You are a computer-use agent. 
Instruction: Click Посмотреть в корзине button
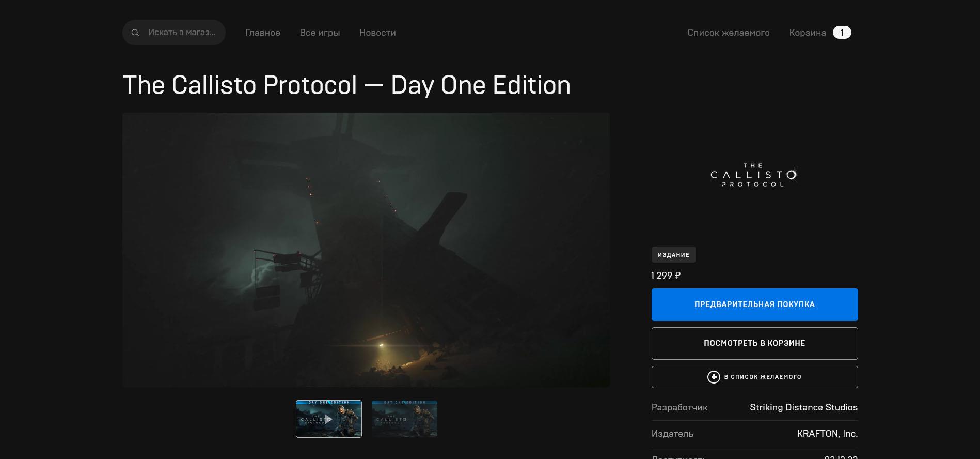point(754,343)
